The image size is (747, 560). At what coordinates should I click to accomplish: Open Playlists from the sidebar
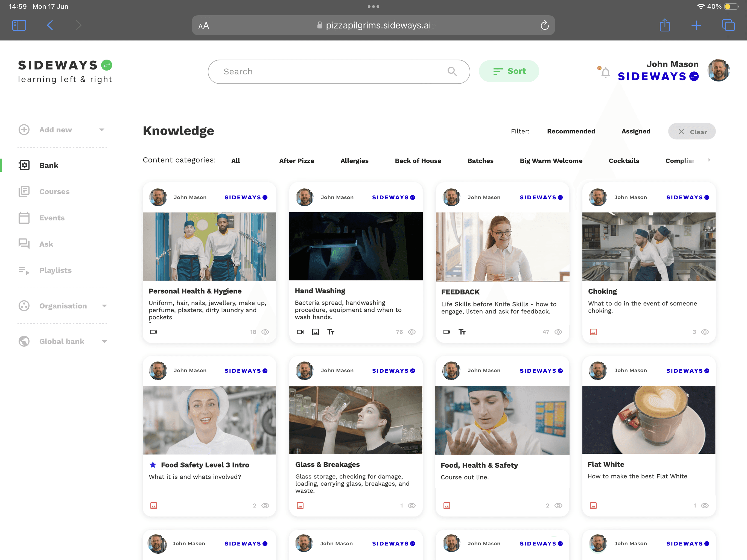[24, 270]
